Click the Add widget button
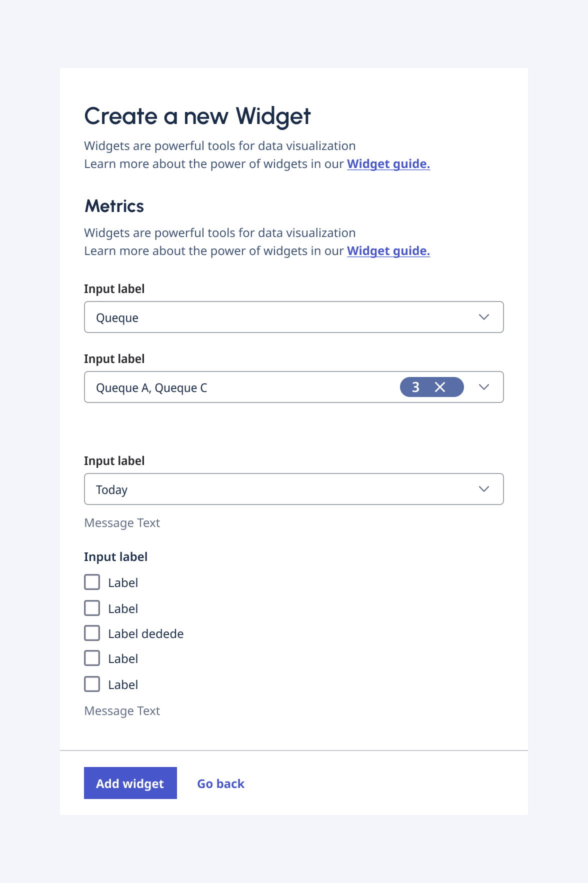588x883 pixels. pyautogui.click(x=130, y=783)
